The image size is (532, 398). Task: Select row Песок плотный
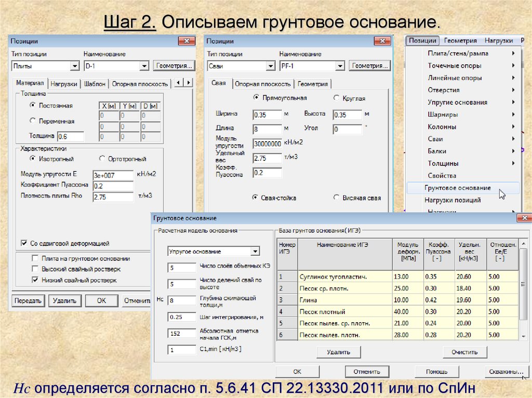(x=397, y=311)
